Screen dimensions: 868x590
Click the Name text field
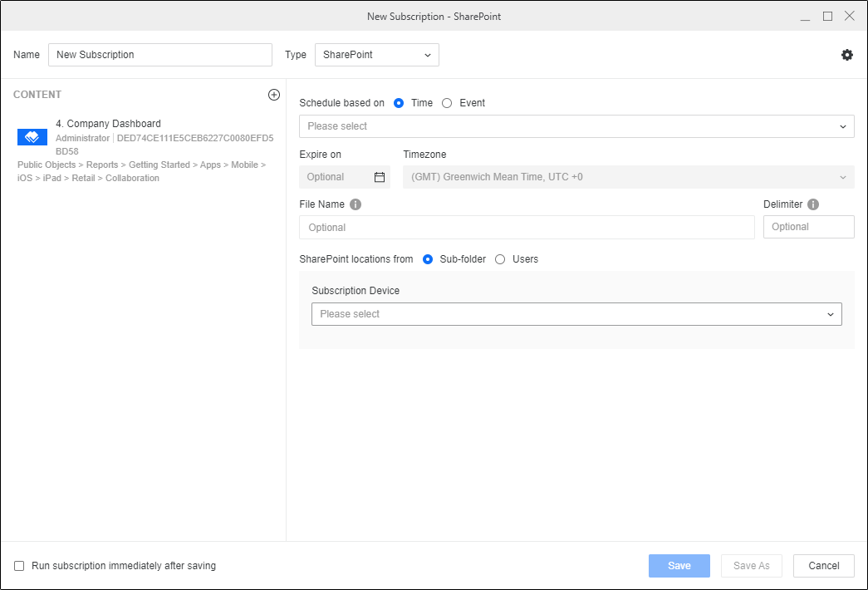[159, 55]
